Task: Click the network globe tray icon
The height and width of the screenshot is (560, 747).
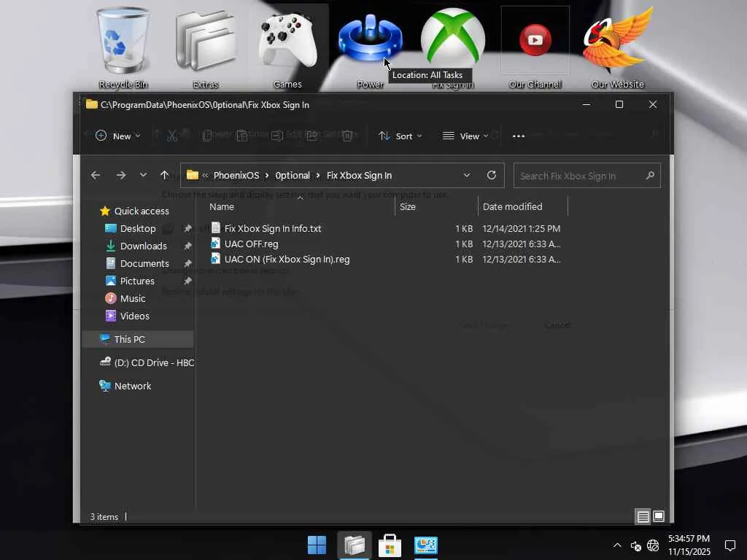Action: (x=653, y=545)
